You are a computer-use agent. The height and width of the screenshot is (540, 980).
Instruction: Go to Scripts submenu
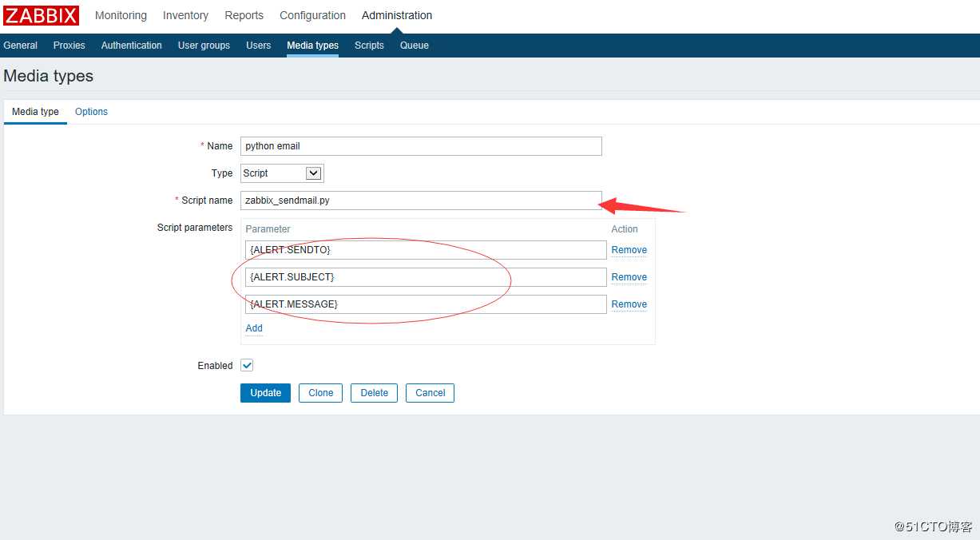(369, 46)
